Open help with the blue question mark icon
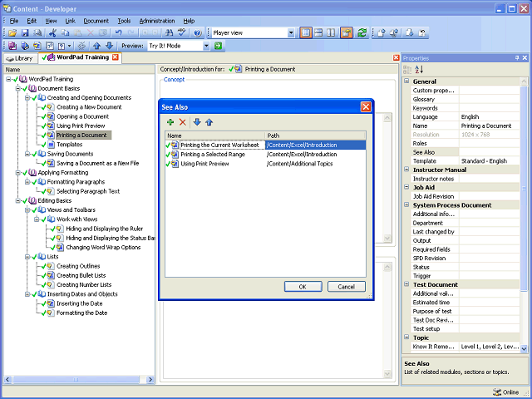532x399 pixels. (198, 33)
